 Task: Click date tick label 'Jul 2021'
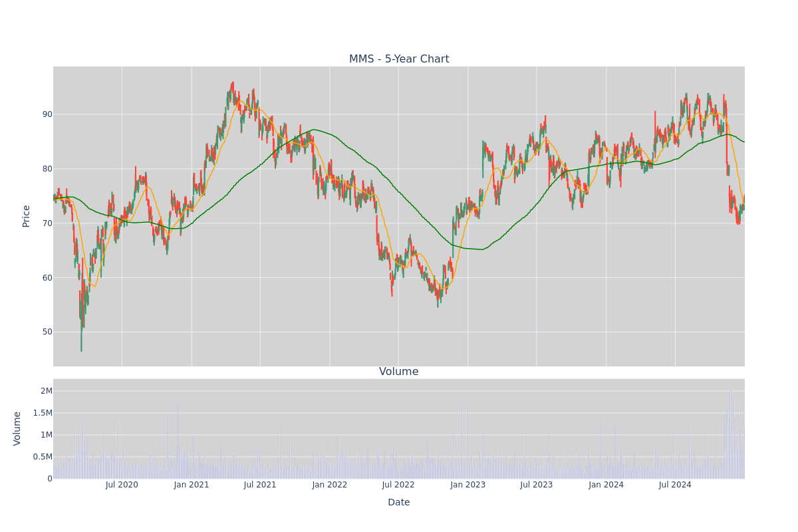tap(260, 485)
